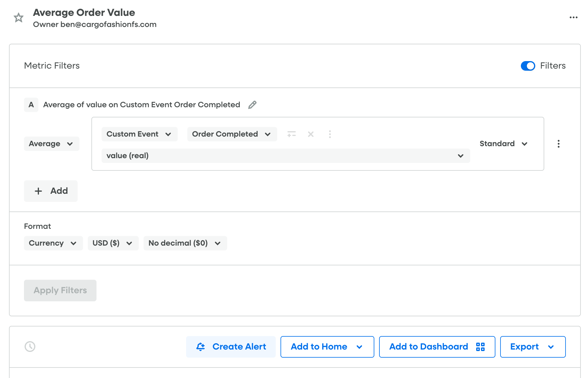Open the kebab menu right of Standard
This screenshot has height=378, width=588.
pos(558,144)
